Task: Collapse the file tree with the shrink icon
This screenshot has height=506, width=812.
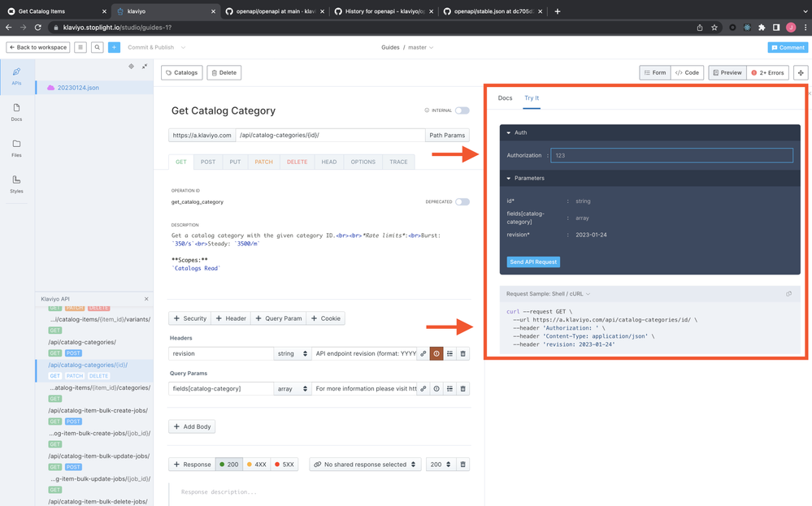Action: (145, 67)
